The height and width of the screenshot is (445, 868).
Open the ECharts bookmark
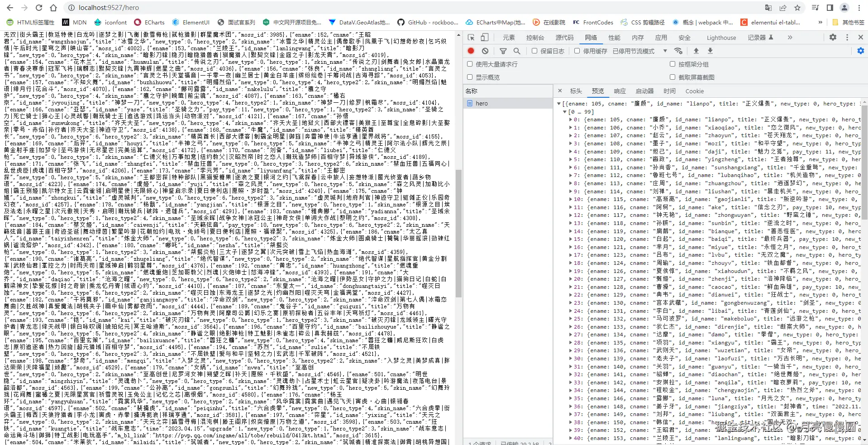click(x=149, y=22)
